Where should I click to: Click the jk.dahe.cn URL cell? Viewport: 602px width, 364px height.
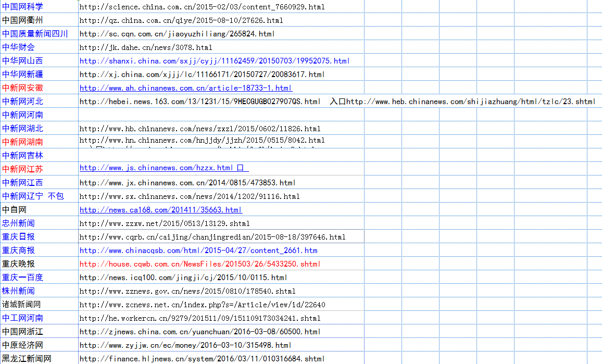pyautogui.click(x=221, y=47)
